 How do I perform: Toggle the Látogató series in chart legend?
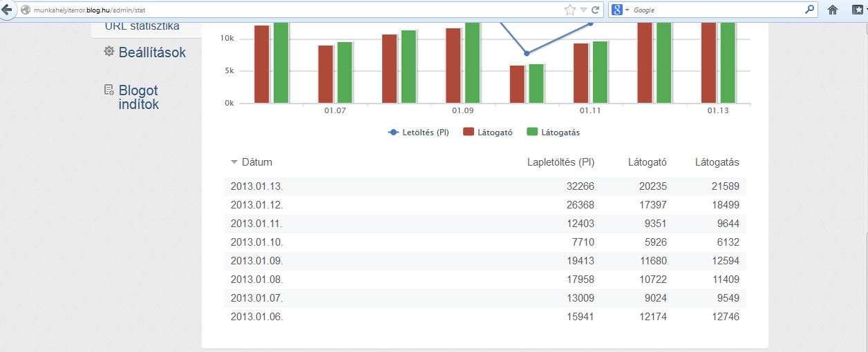488,133
